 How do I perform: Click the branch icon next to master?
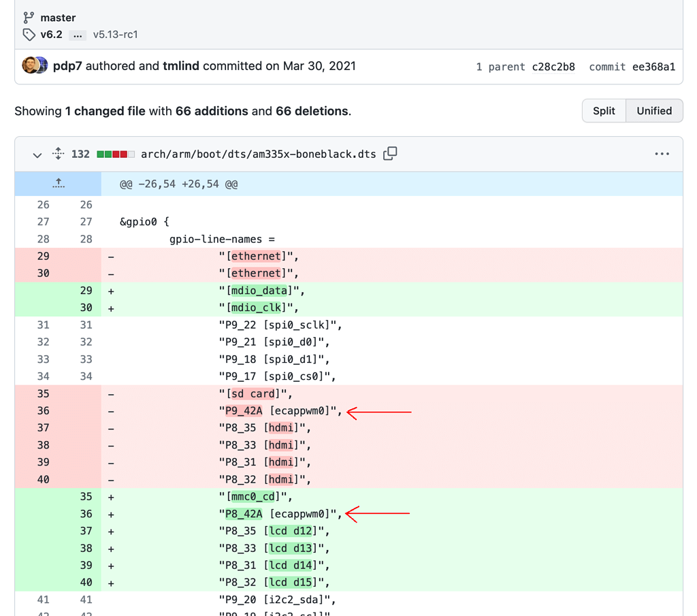coord(27,17)
